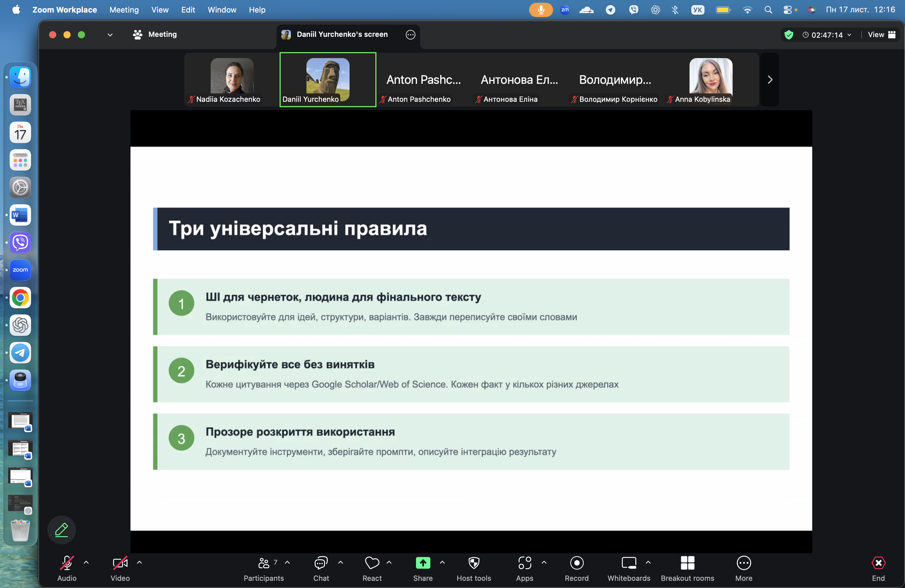Open Host tools shield icon
This screenshot has height=588, width=905.
tap(474, 563)
